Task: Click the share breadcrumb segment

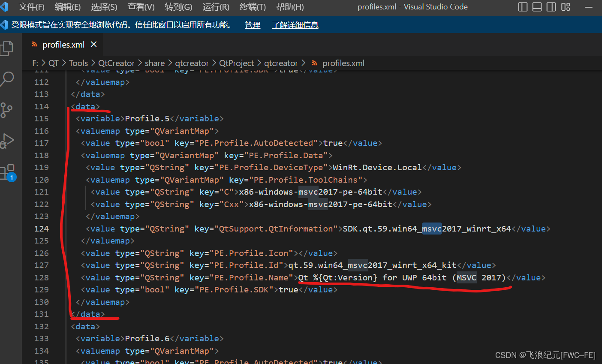Action: pyautogui.click(x=155, y=63)
